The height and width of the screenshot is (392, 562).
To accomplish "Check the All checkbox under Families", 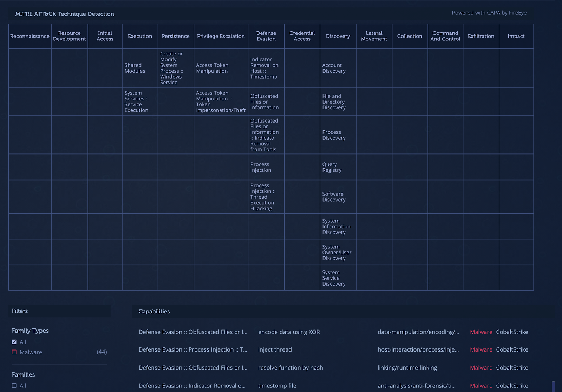I will coord(14,385).
